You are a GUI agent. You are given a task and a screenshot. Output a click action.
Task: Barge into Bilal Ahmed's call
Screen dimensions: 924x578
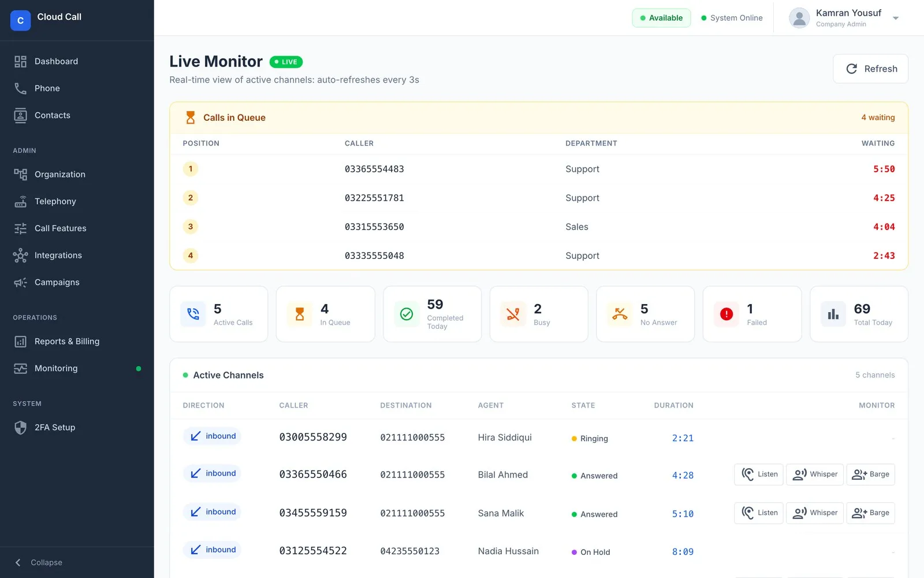871,475
